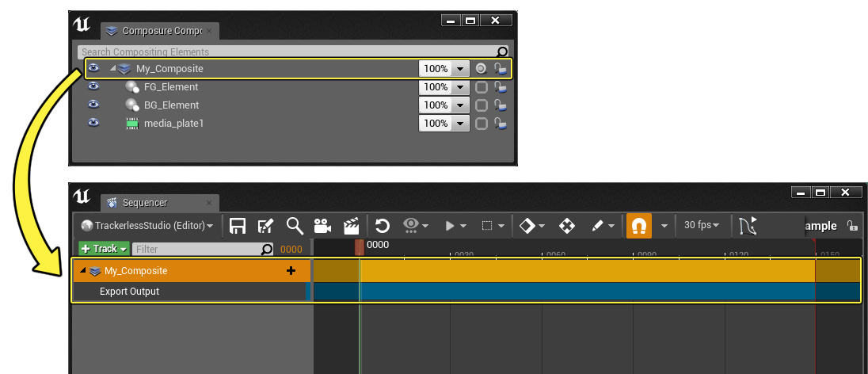Click the FG_Element sphere icon
The height and width of the screenshot is (374, 868).
point(131,87)
